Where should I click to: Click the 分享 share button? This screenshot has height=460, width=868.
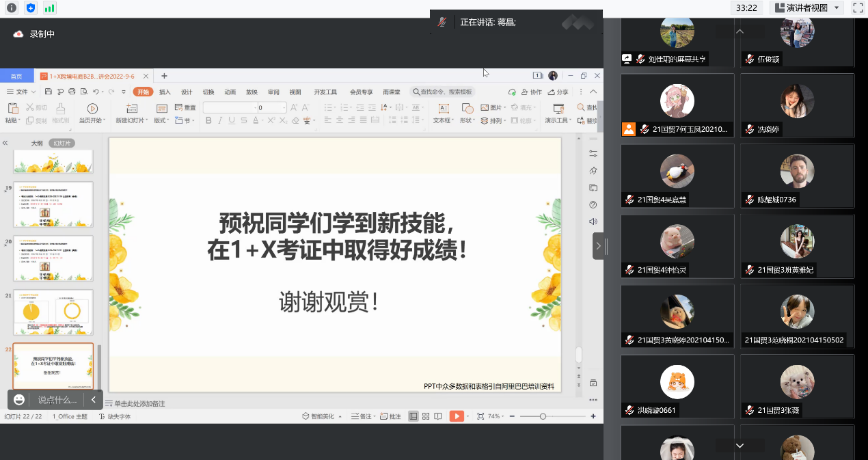tap(558, 92)
